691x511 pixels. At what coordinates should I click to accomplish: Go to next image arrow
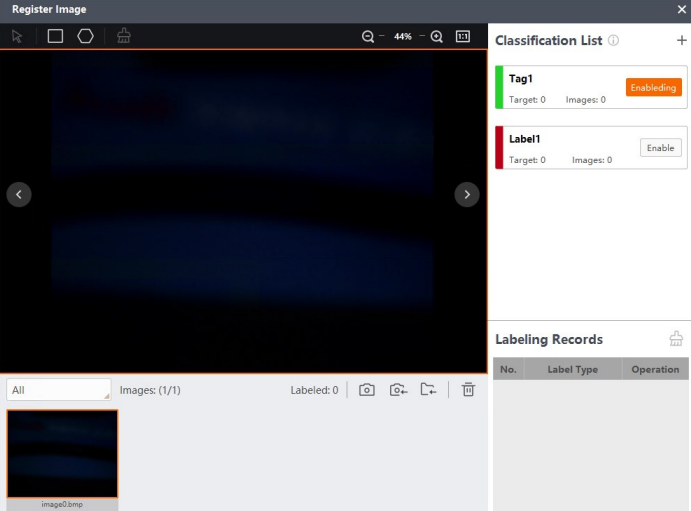(467, 194)
